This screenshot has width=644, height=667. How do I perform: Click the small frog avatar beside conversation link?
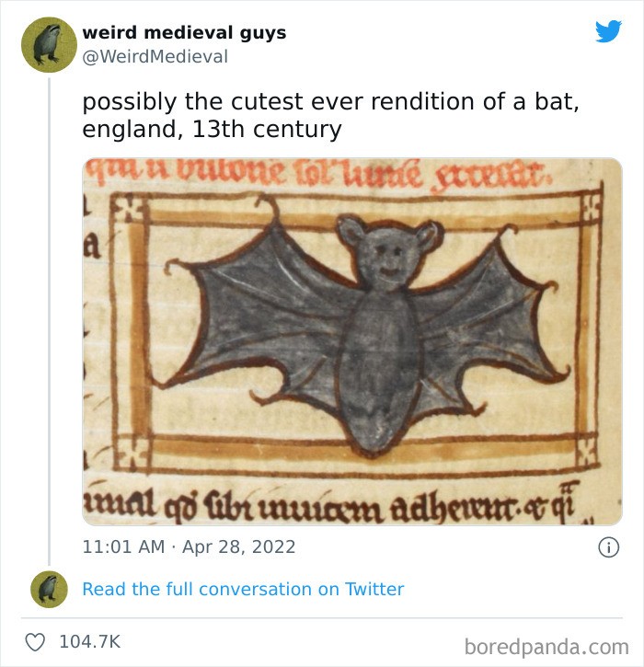point(48,589)
